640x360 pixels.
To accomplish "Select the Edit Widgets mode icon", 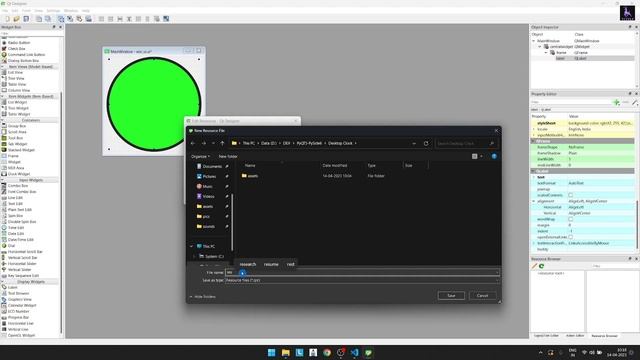I will (61, 19).
